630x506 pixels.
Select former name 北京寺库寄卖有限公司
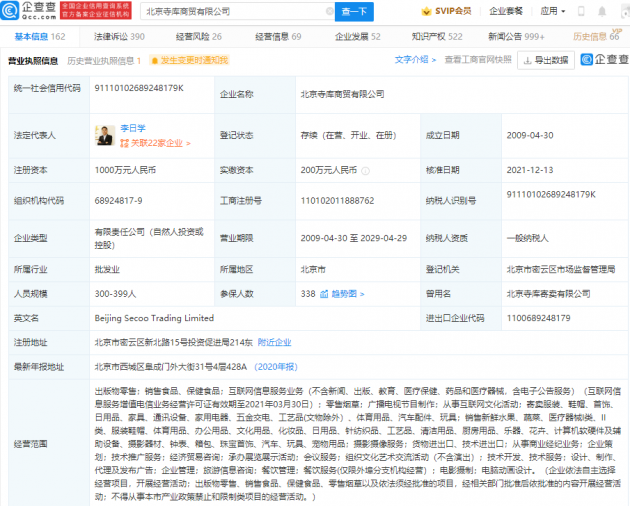(548, 294)
